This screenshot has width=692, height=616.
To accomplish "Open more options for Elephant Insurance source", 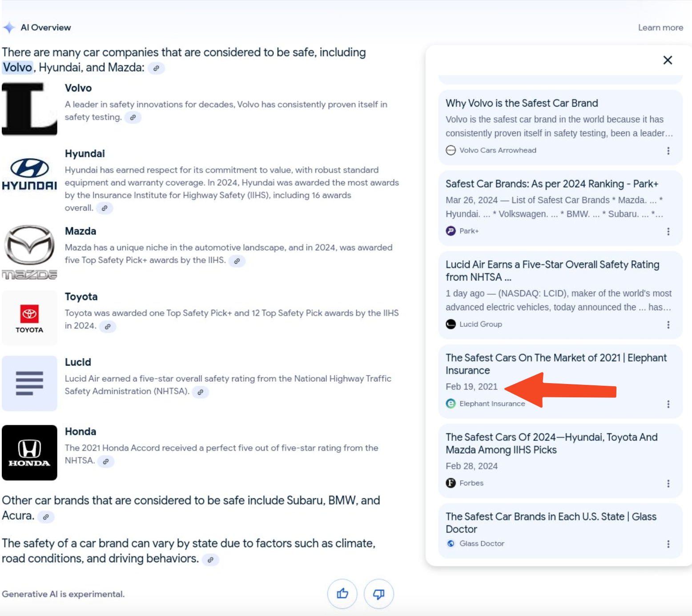I will [668, 404].
